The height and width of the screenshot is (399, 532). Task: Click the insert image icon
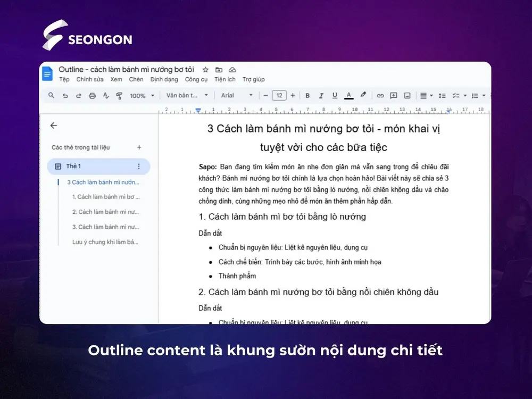pyautogui.click(x=407, y=96)
